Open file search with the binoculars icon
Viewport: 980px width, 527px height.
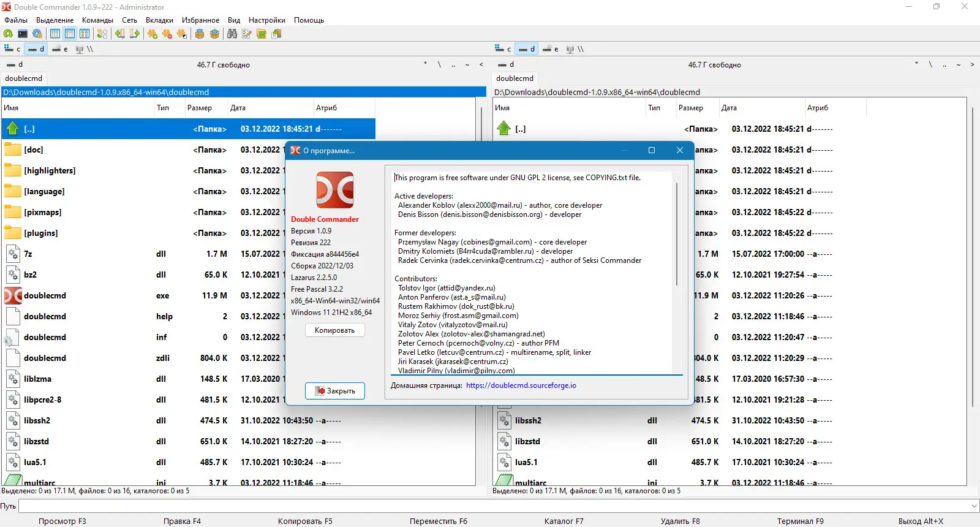tap(232, 34)
